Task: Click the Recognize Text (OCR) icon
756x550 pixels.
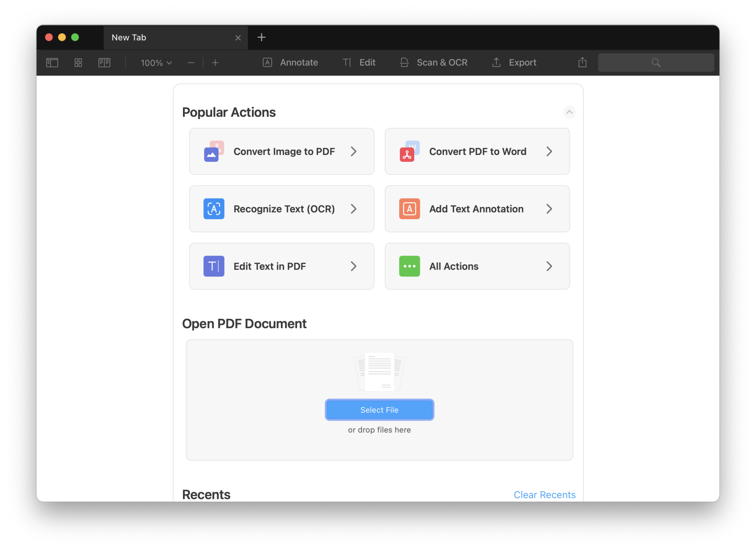Action: coord(214,209)
